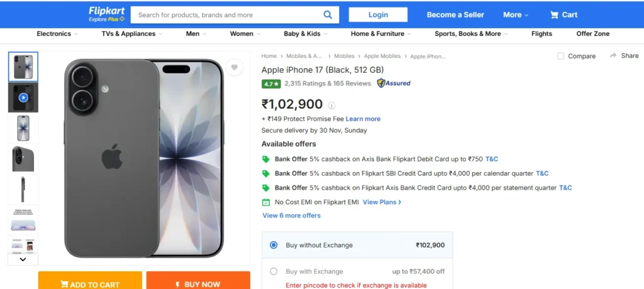Play the product video thumbnail
644x289 pixels.
click(23, 97)
